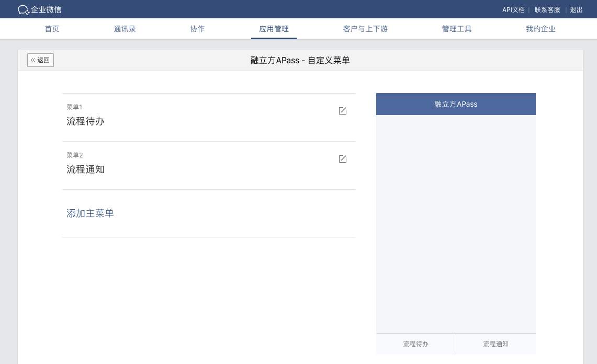This screenshot has width=597, height=364.
Task: Select the 应用管理 tab
Action: coord(274,29)
